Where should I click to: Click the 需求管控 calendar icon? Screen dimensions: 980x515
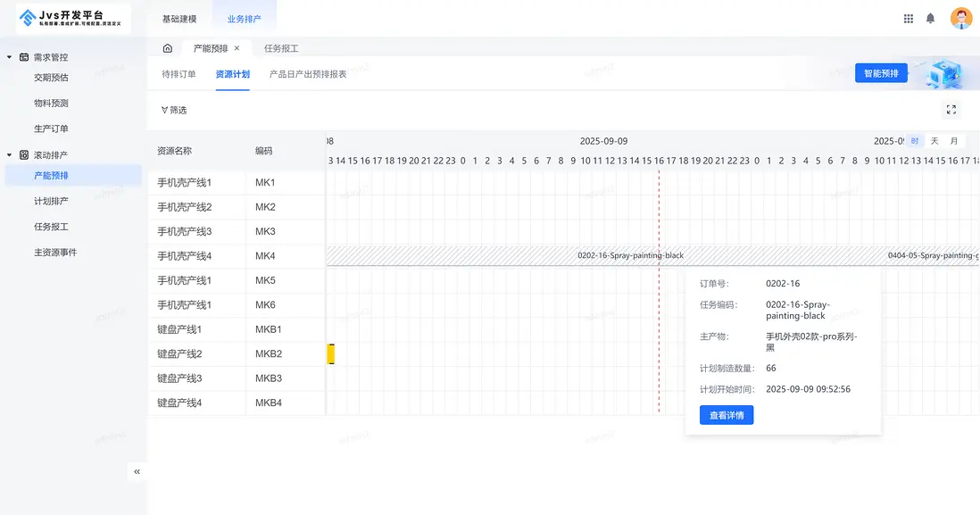pos(24,57)
